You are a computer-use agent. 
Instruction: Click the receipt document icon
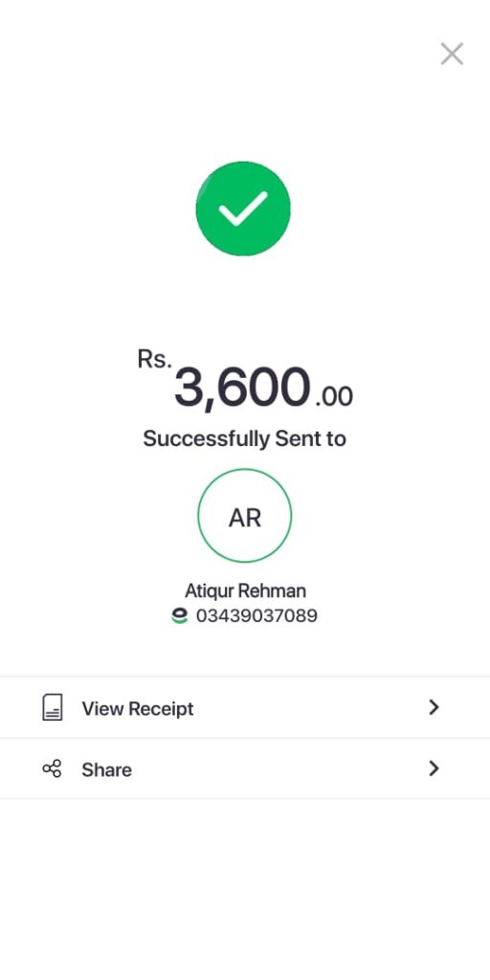click(x=53, y=707)
